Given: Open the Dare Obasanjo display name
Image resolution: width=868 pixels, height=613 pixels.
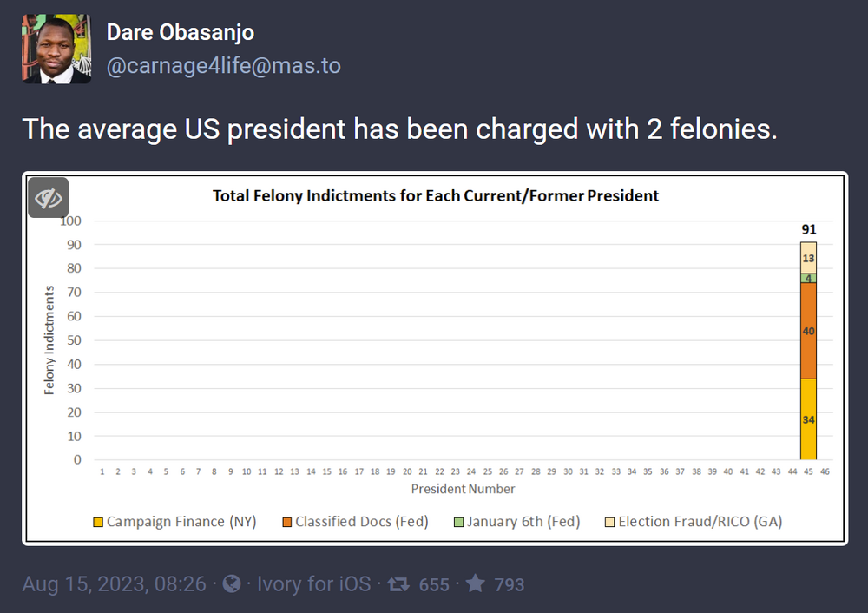Looking at the screenshot, I should point(181,33).
